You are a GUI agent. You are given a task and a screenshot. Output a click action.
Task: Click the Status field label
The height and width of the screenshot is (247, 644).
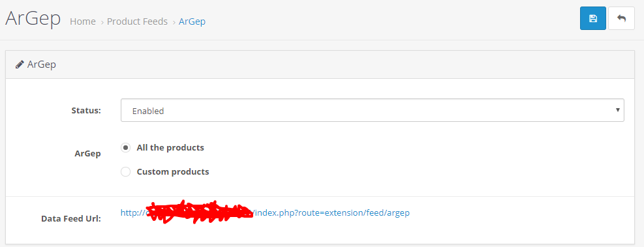(x=86, y=110)
